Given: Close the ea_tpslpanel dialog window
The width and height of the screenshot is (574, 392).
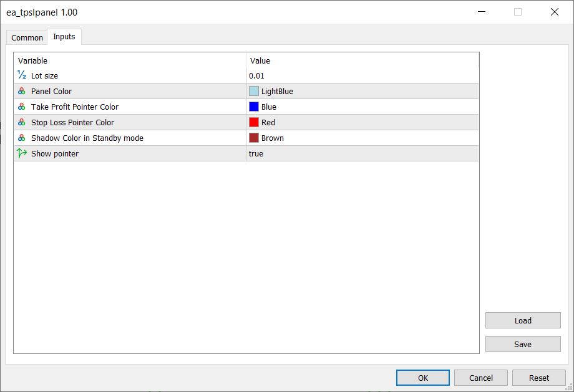Looking at the screenshot, I should (x=555, y=12).
